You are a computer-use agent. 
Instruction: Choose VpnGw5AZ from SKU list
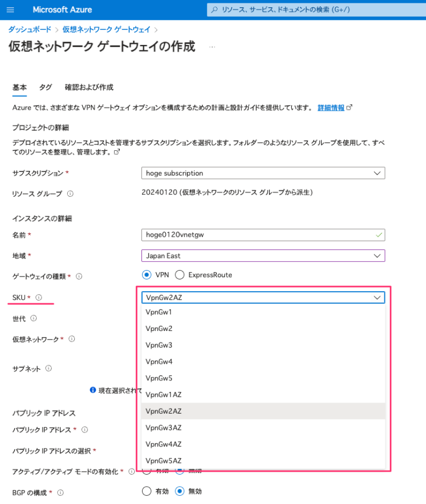(263, 461)
